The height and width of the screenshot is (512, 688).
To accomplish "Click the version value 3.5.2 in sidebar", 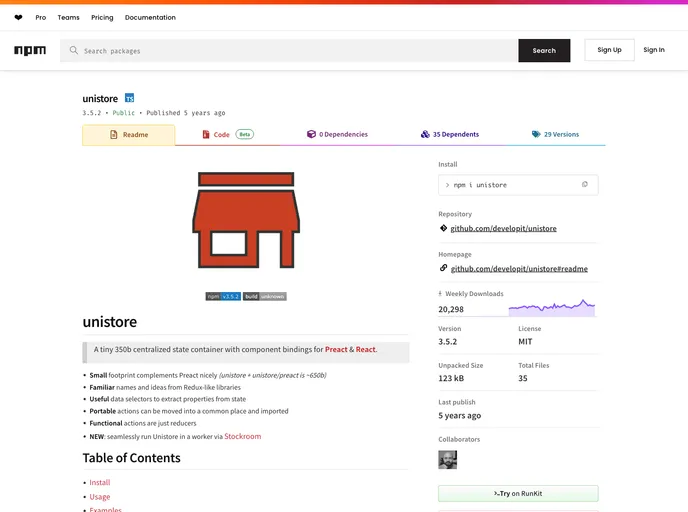I will (448, 342).
